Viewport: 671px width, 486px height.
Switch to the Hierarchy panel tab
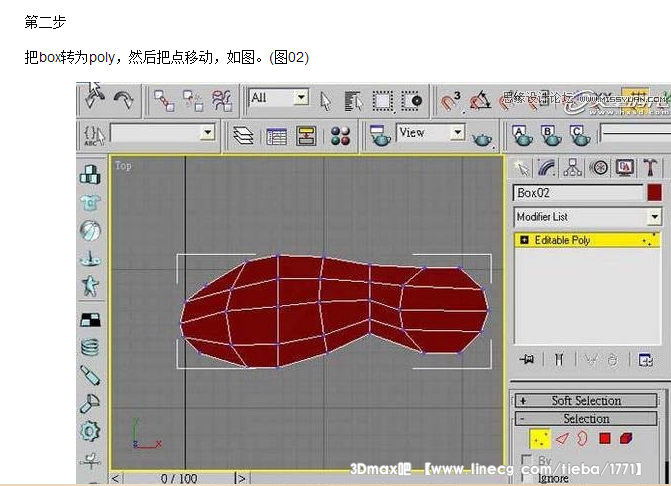point(572,168)
